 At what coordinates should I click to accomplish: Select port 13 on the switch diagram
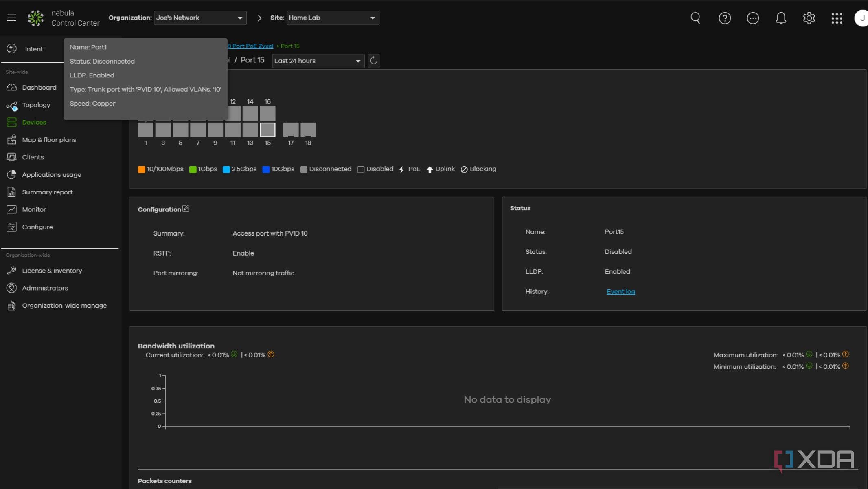coord(250,130)
